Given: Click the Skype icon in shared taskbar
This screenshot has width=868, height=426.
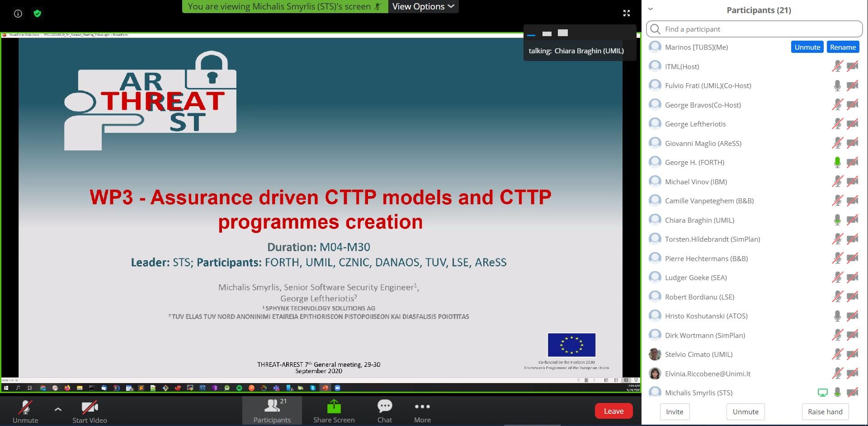Looking at the screenshot, I should coord(313,388).
